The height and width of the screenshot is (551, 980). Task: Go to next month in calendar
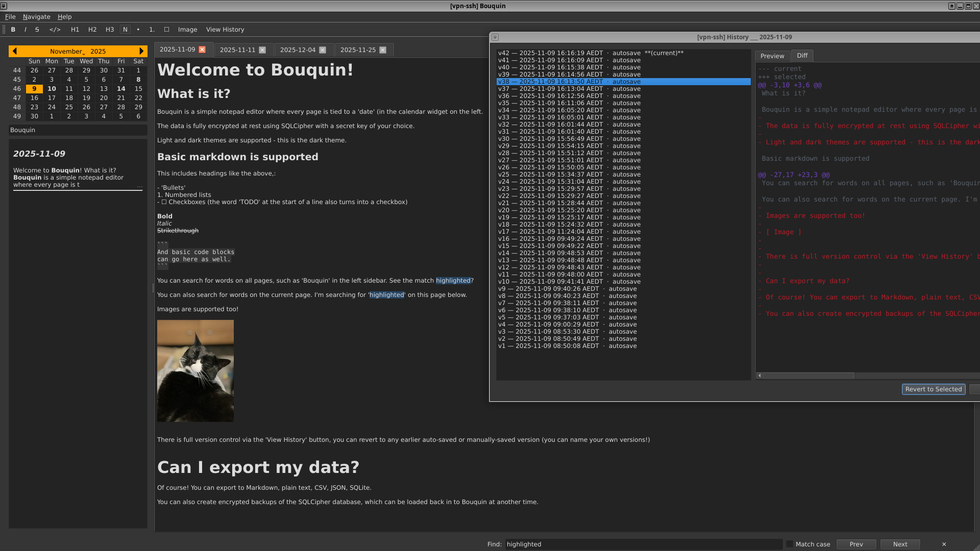click(x=141, y=51)
